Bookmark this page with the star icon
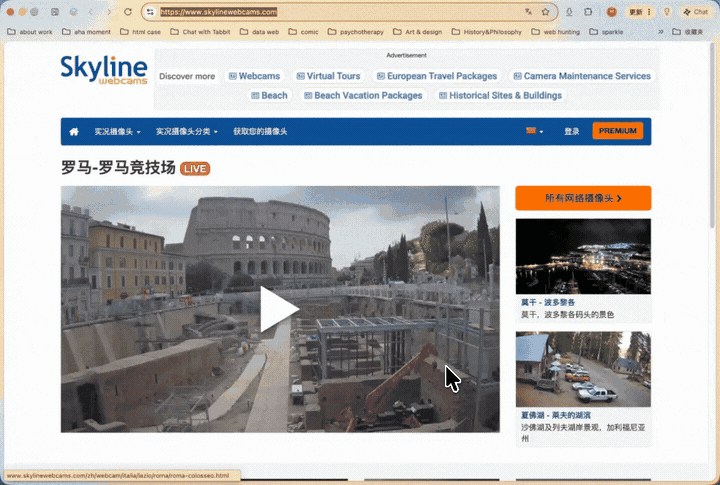This screenshot has height=485, width=720. [x=546, y=12]
